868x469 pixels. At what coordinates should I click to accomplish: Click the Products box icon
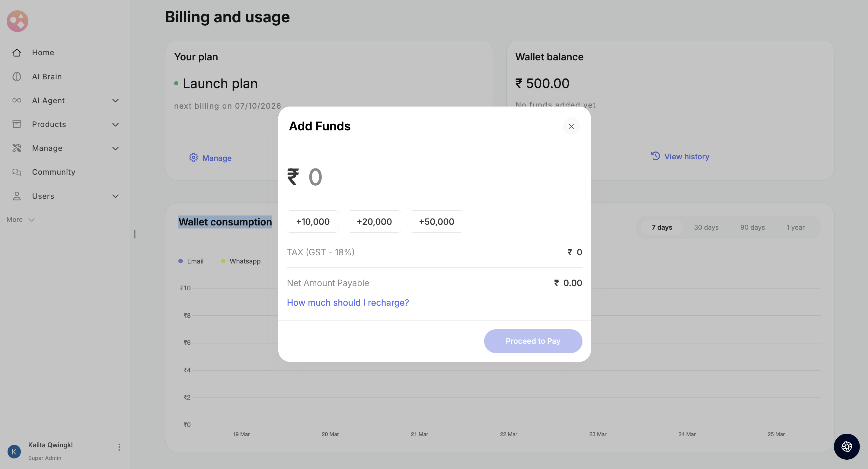click(x=17, y=124)
